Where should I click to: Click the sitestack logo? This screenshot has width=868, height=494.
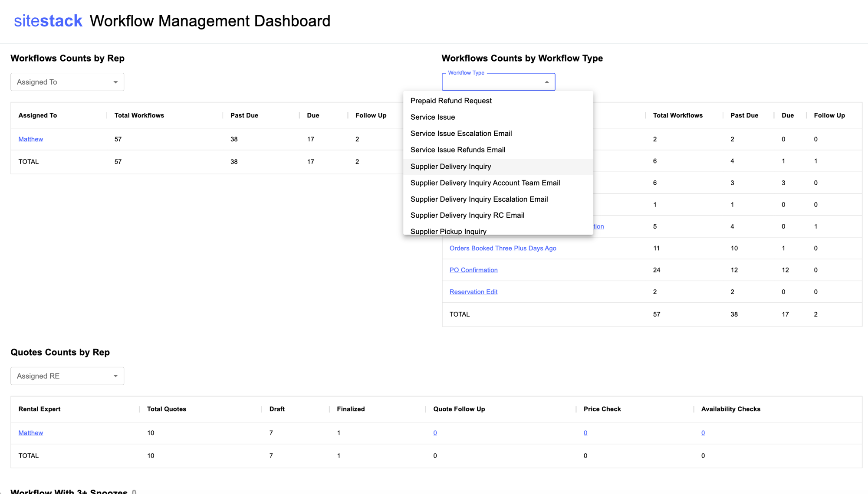coord(48,21)
